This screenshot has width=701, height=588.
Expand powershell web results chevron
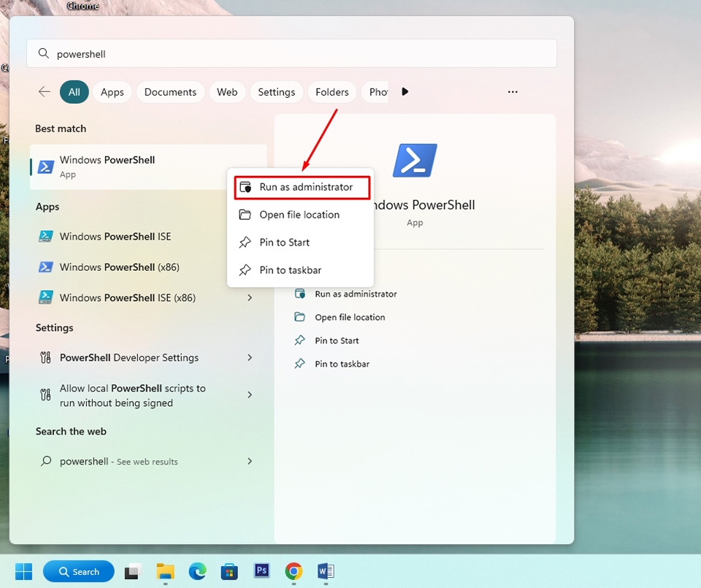[250, 461]
